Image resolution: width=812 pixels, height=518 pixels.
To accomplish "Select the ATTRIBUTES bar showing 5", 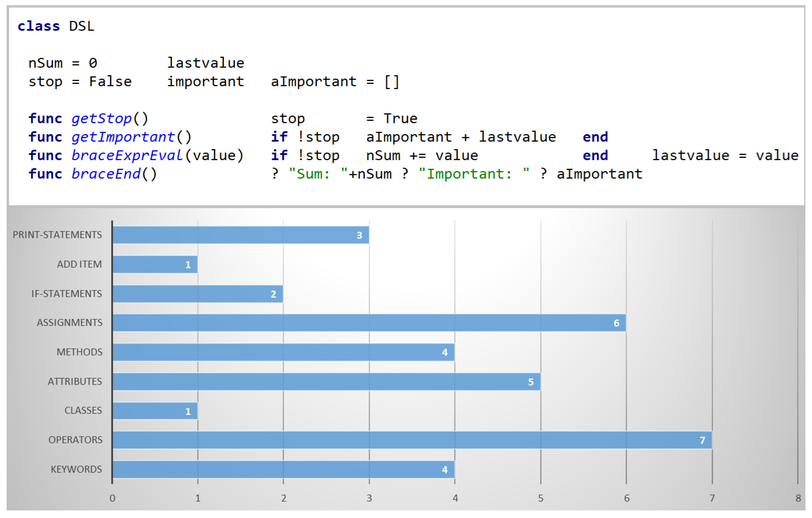I will coord(327,382).
